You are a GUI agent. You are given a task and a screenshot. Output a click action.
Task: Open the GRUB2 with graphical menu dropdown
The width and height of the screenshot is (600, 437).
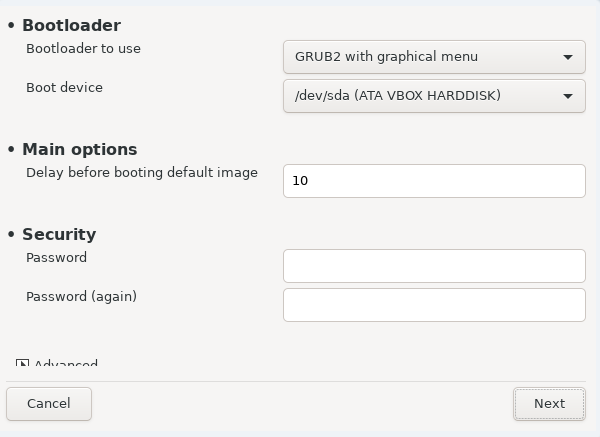coord(434,57)
